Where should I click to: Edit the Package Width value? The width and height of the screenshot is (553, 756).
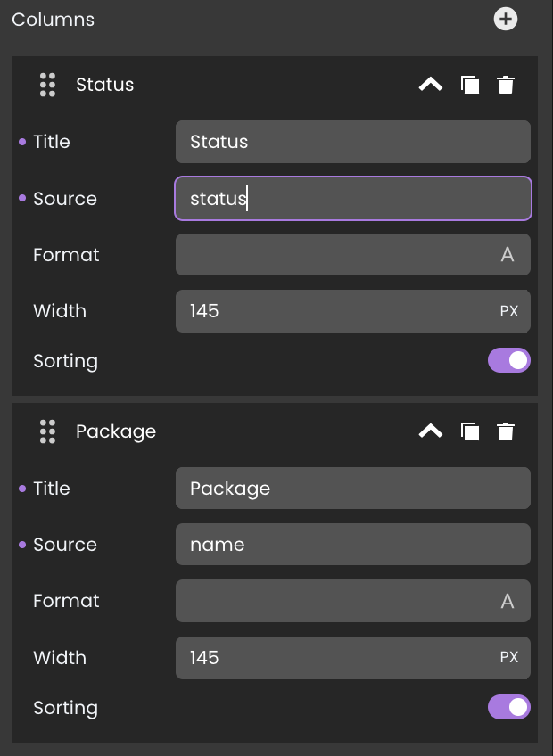coord(352,658)
